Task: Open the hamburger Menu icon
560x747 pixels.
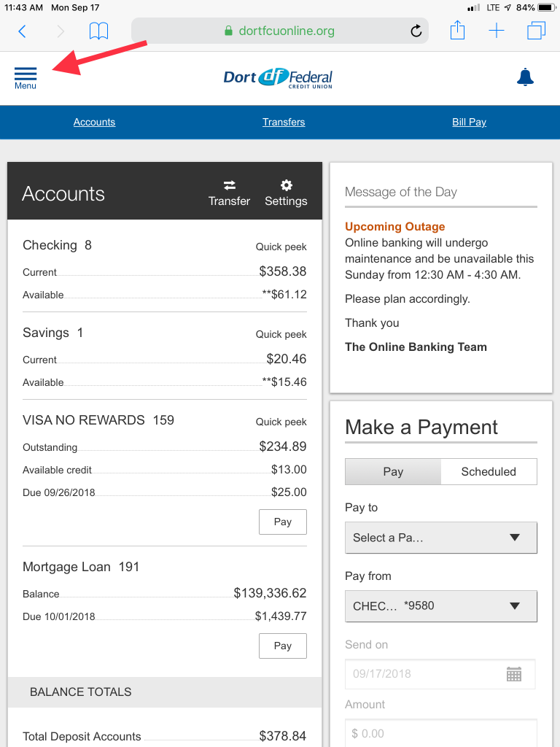Action: [x=25, y=77]
